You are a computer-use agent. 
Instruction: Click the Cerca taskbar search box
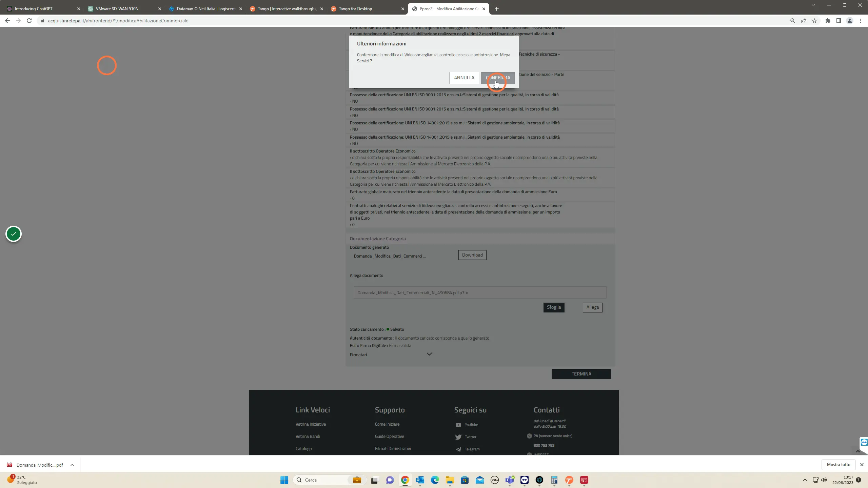330,480
